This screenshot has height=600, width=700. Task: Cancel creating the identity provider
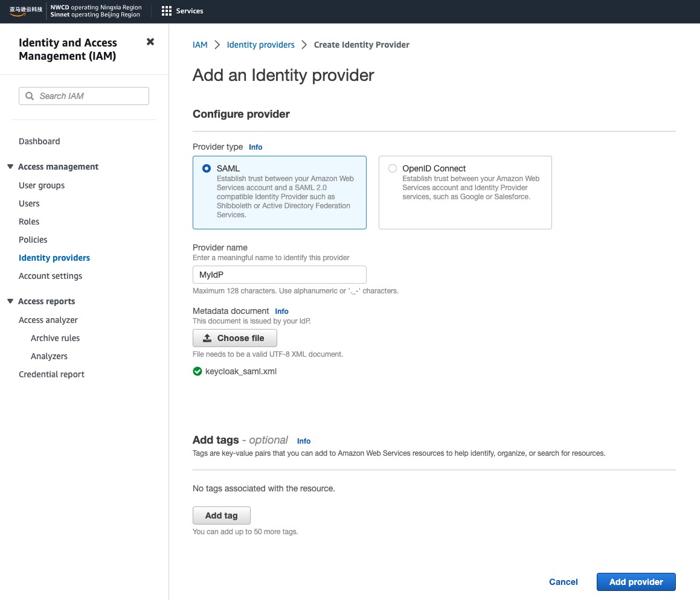pos(563,582)
